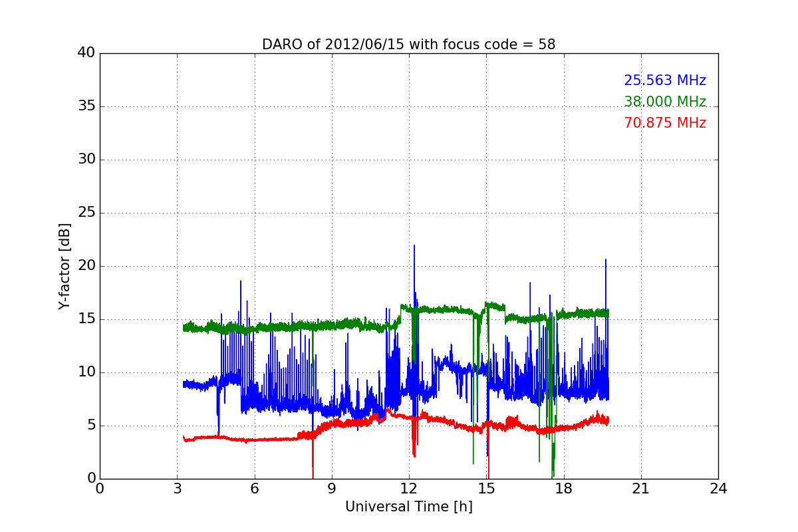This screenshot has width=798, height=532.
Task: Click the 'Universal Time [h]' axis label
Action: [408, 507]
